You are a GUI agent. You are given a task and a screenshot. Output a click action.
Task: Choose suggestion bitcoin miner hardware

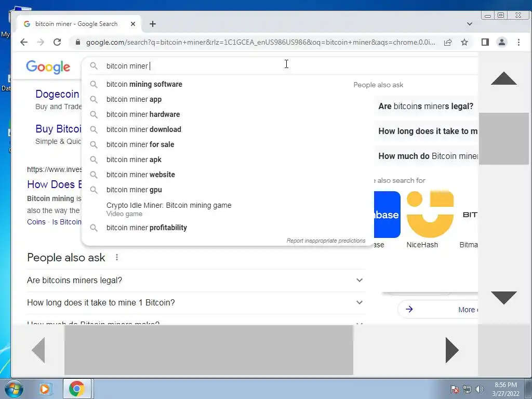[x=228, y=114]
